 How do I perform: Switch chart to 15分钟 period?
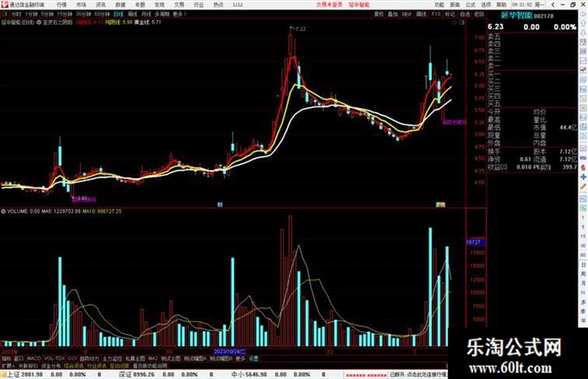(x=65, y=14)
